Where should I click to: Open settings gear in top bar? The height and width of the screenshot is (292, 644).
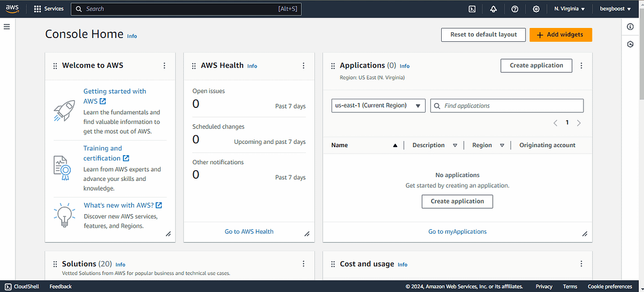pyautogui.click(x=536, y=9)
